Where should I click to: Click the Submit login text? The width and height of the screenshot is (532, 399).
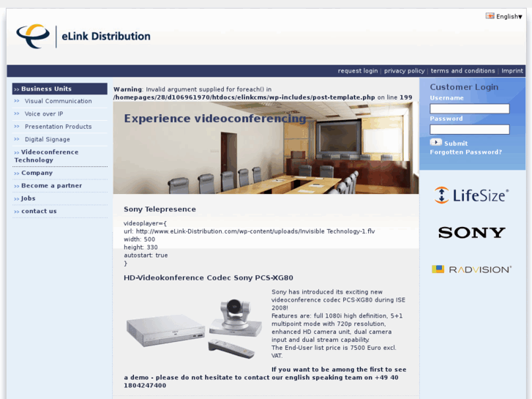456,143
